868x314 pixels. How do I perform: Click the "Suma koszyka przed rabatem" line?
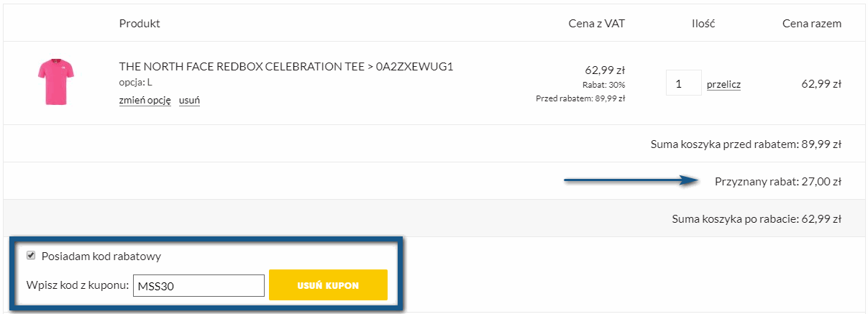pos(745,144)
